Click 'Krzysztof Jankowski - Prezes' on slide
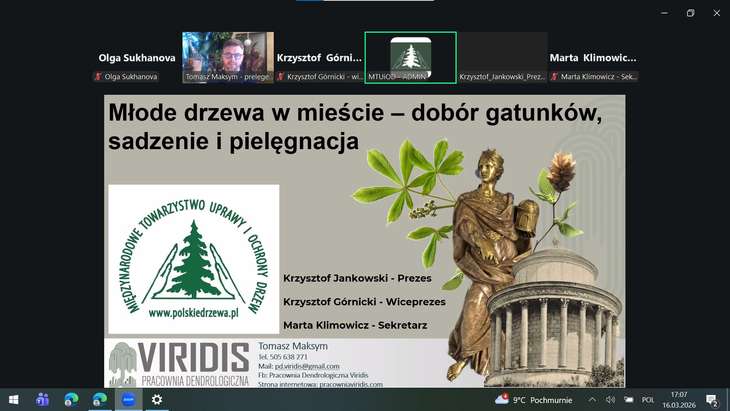This screenshot has height=411, width=730. (x=357, y=278)
